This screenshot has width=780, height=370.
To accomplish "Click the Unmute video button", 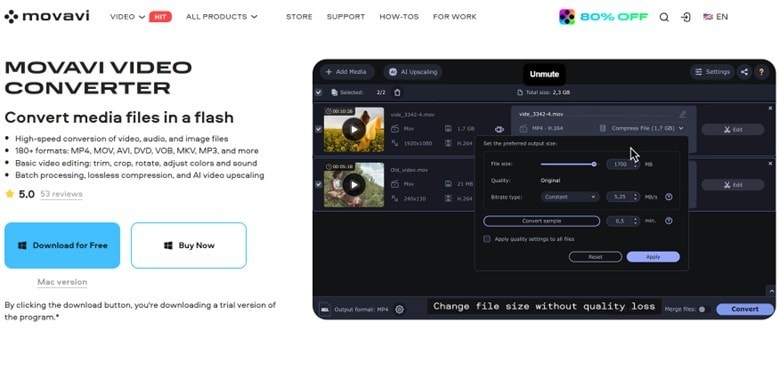I will [x=544, y=74].
